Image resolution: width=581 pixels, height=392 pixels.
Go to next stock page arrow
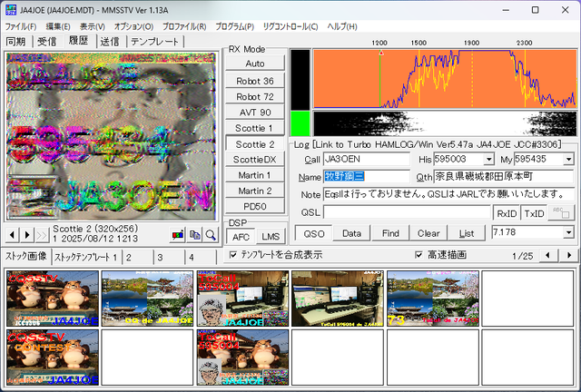coord(569,255)
